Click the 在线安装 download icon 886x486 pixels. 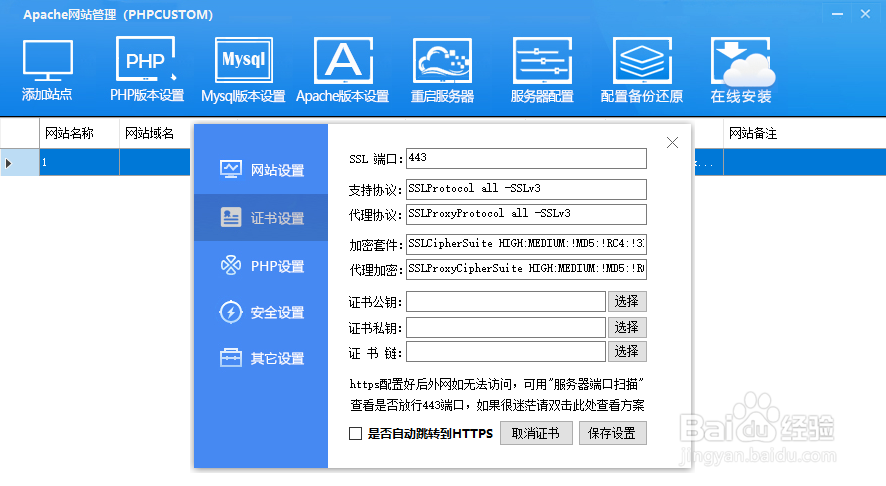point(742,61)
